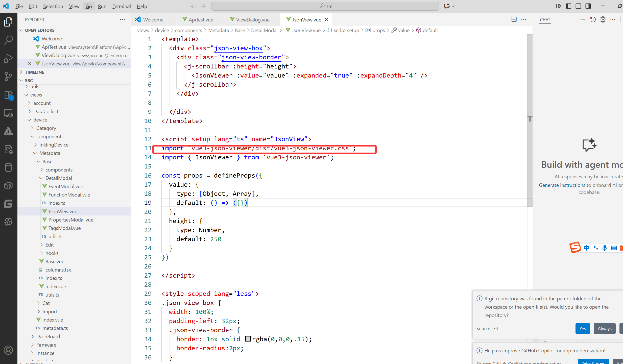Toggle the primary side bar layout button
Image resolution: width=623 pixels, height=364 pixels.
pyautogui.click(x=568, y=6)
